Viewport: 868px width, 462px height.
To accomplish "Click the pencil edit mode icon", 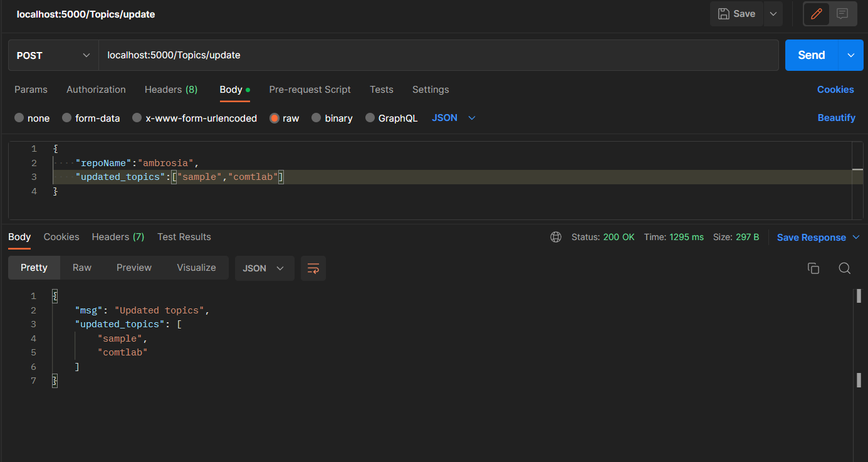I will click(817, 14).
